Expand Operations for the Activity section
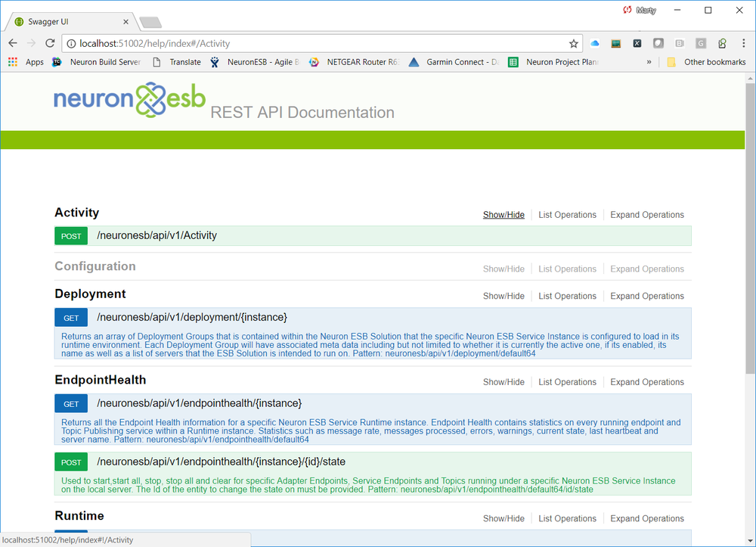 click(x=647, y=215)
